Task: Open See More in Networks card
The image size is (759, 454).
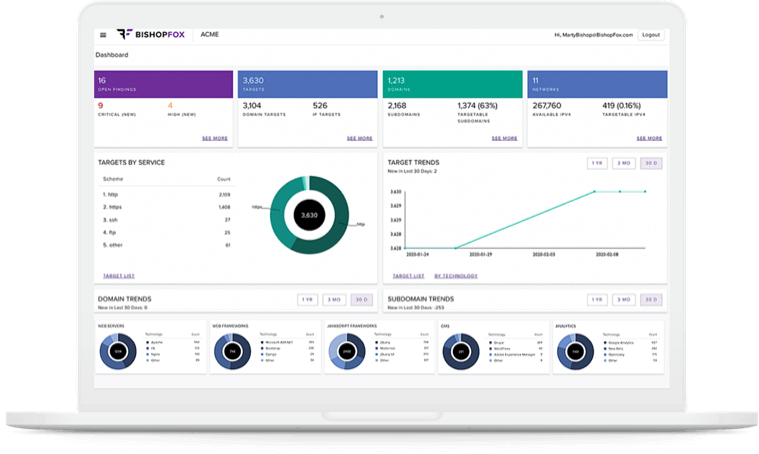Action: click(649, 138)
